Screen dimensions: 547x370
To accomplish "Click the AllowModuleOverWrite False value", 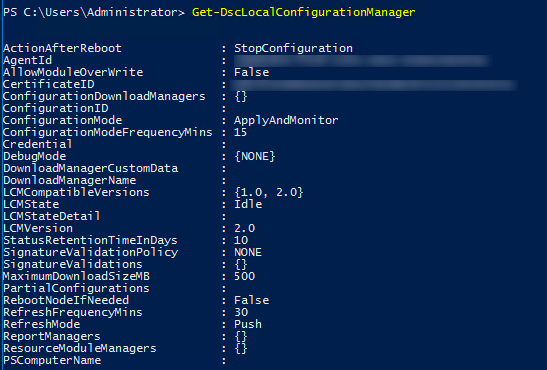I will click(252, 72).
